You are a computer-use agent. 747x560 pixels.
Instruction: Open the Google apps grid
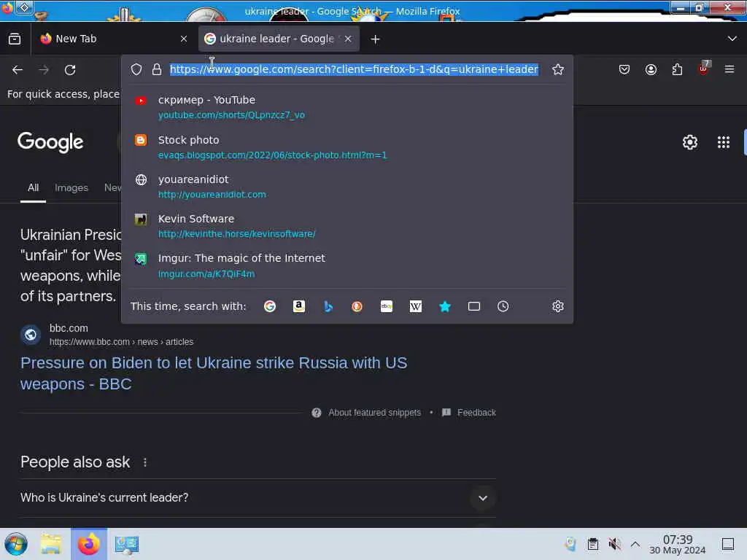[x=724, y=142]
